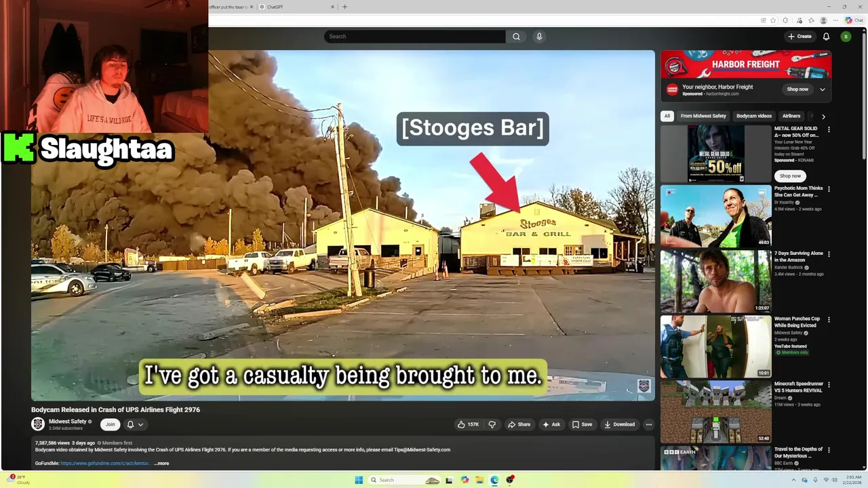Viewport: 868px width, 488px height.
Task: Add page to favorites star icon
Action: tap(773, 20)
